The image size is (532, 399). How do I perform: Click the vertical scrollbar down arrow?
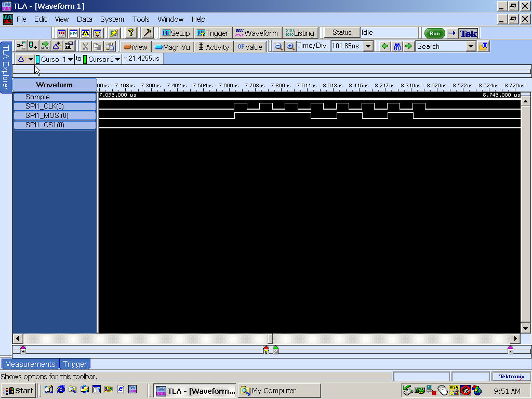526,328
